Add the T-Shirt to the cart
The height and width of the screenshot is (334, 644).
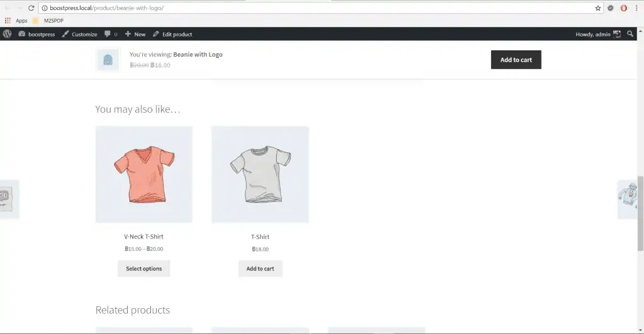point(260,268)
